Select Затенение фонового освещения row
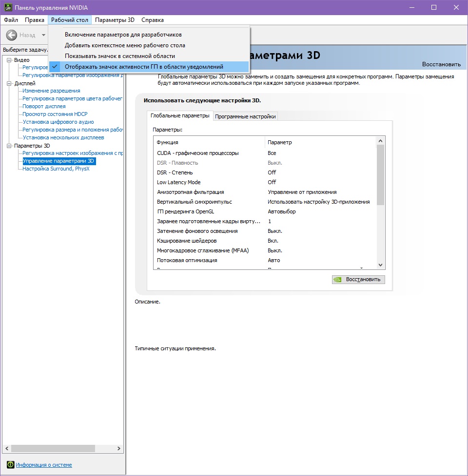 point(265,231)
